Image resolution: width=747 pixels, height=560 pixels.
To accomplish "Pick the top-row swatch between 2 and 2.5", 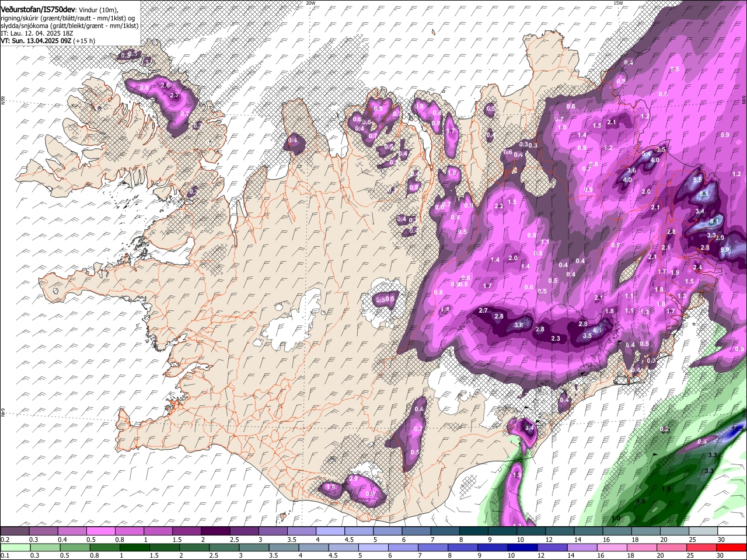I will (215, 531).
